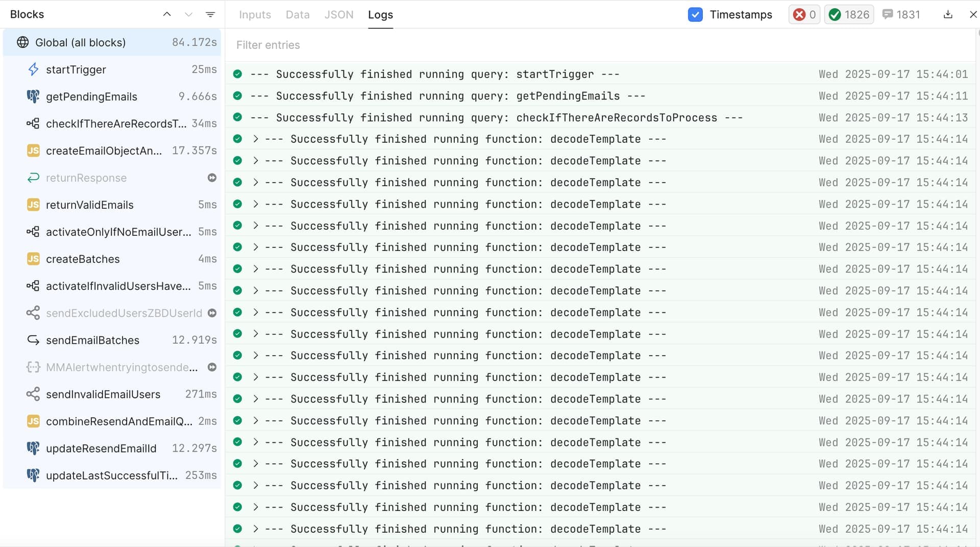Open the blocks filter icon

211,14
